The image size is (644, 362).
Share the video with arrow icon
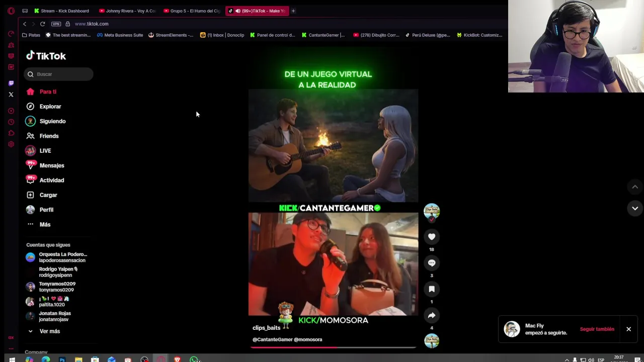(432, 315)
